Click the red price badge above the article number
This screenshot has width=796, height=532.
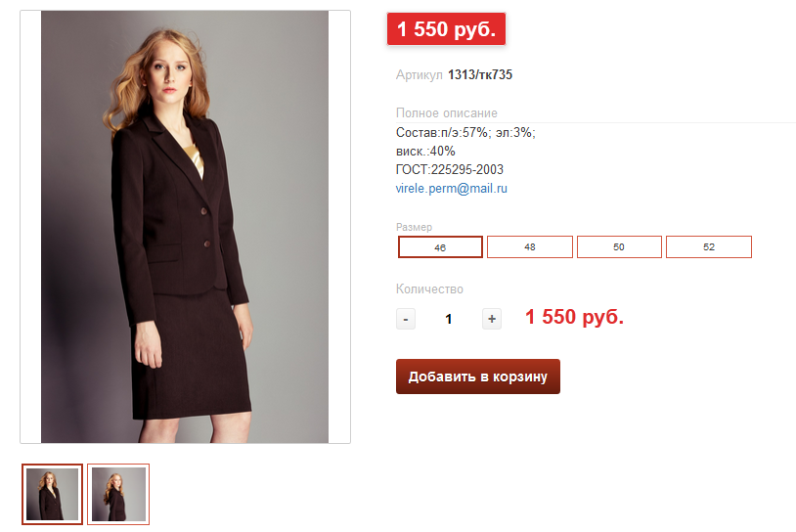pos(446,29)
